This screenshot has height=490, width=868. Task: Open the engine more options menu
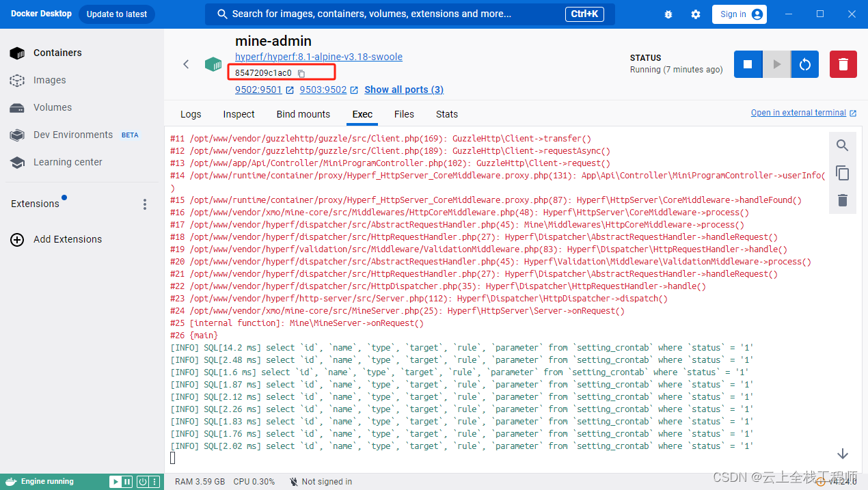tap(154, 482)
